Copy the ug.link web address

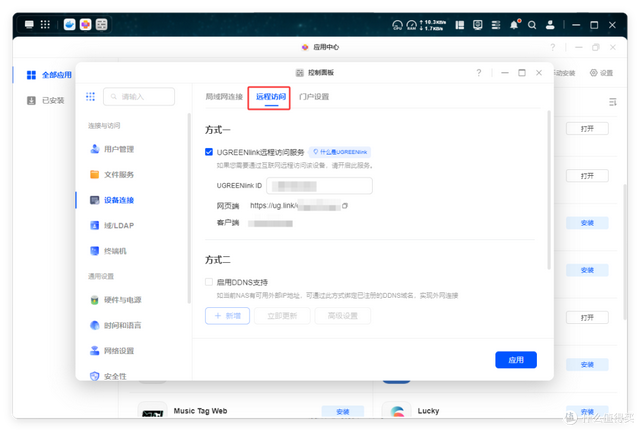(x=345, y=206)
